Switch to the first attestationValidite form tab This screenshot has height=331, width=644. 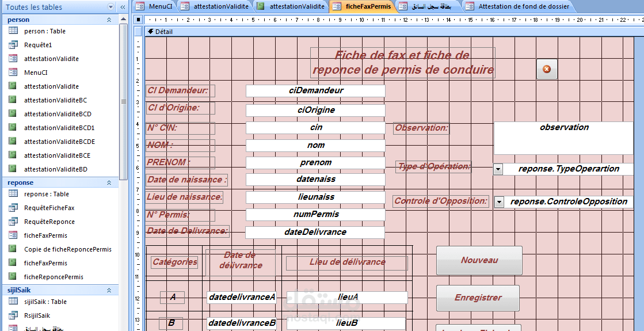click(215, 6)
